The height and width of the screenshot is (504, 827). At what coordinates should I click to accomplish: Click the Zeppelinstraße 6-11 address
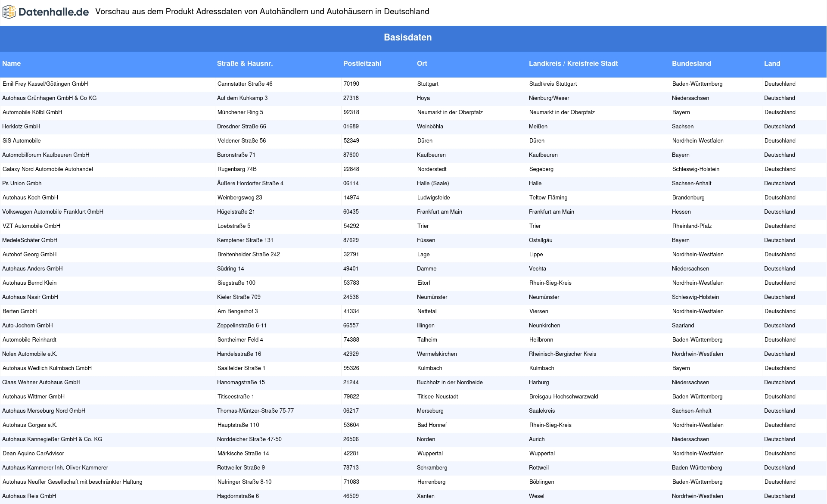coord(242,326)
